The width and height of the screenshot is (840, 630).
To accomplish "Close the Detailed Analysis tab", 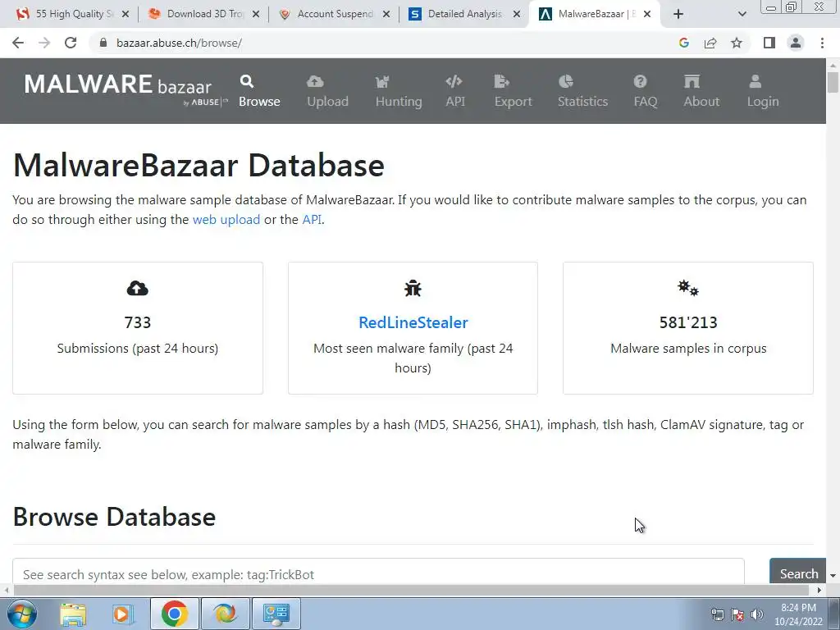I will [x=517, y=15].
